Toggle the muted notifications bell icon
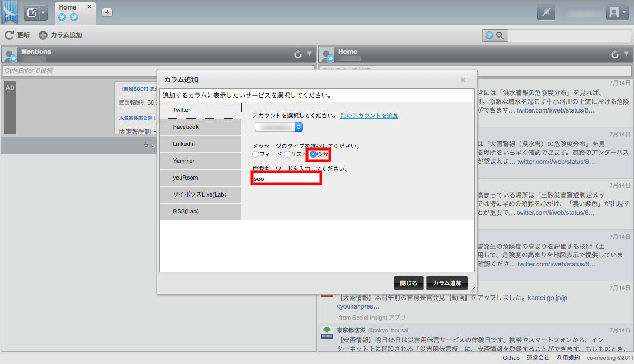Image resolution: width=634 pixels, height=364 pixels. tap(546, 13)
